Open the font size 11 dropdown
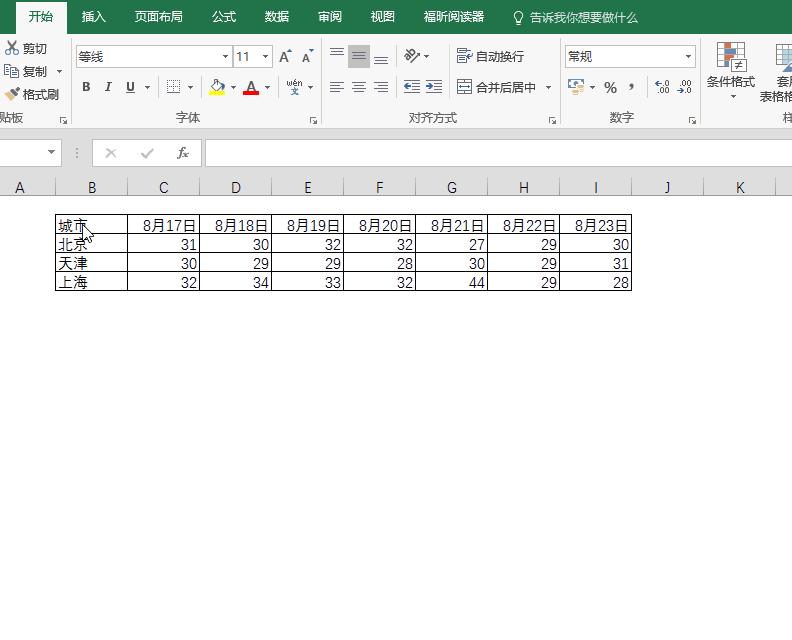Screen dimensions: 792x640 [x=265, y=57]
